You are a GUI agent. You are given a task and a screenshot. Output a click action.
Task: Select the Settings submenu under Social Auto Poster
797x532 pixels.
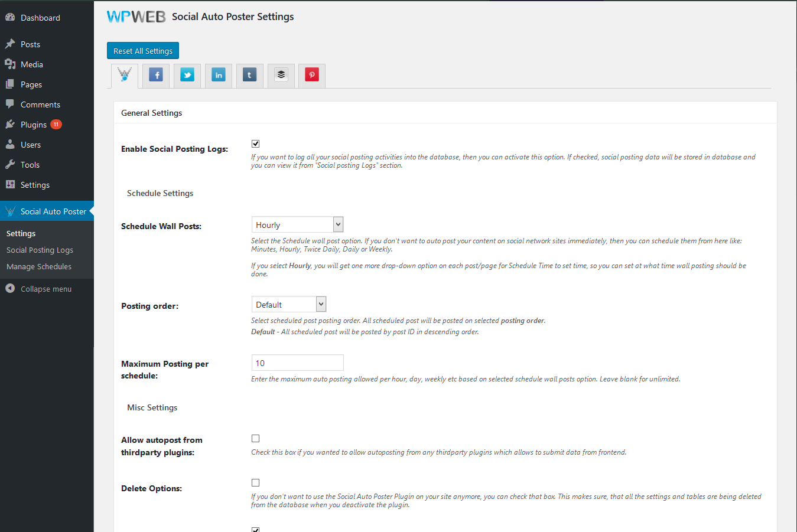pos(21,233)
